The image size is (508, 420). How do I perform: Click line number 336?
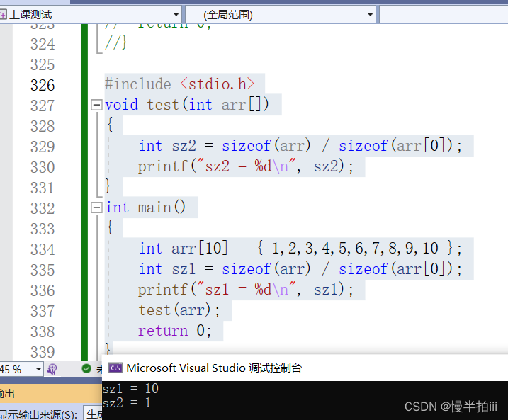point(43,290)
